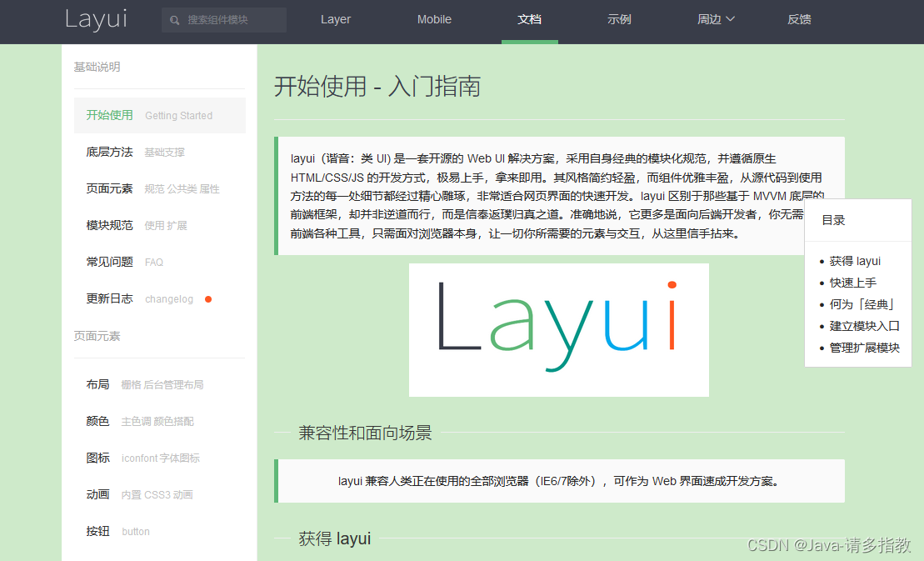Open the Layer menu item
Viewport: 924px width, 561px height.
336,19
